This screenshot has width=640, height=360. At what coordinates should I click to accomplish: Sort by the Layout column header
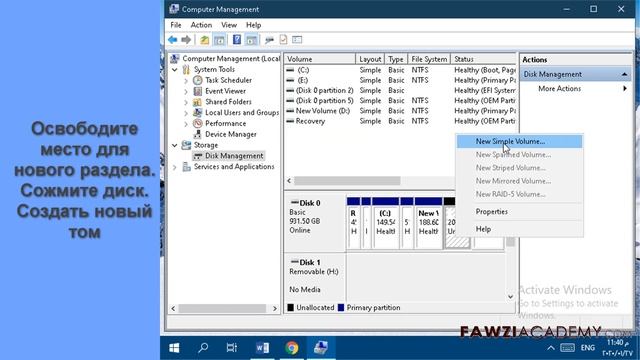(x=370, y=59)
